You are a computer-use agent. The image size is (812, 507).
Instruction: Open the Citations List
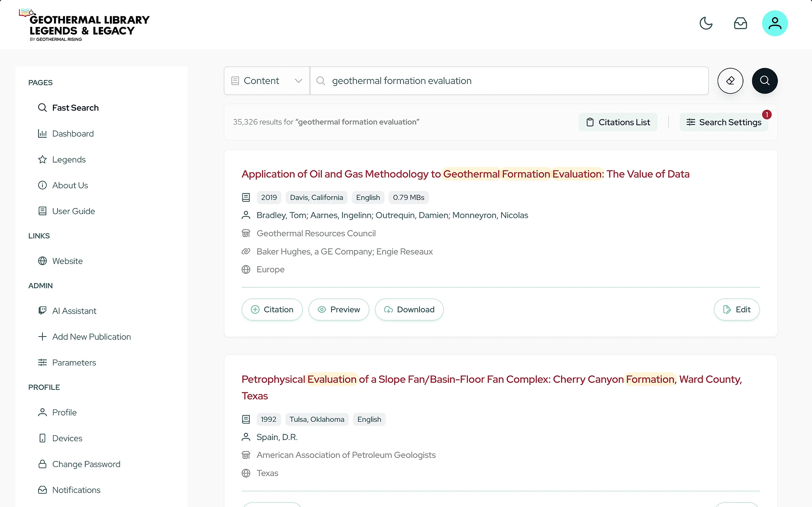(618, 122)
